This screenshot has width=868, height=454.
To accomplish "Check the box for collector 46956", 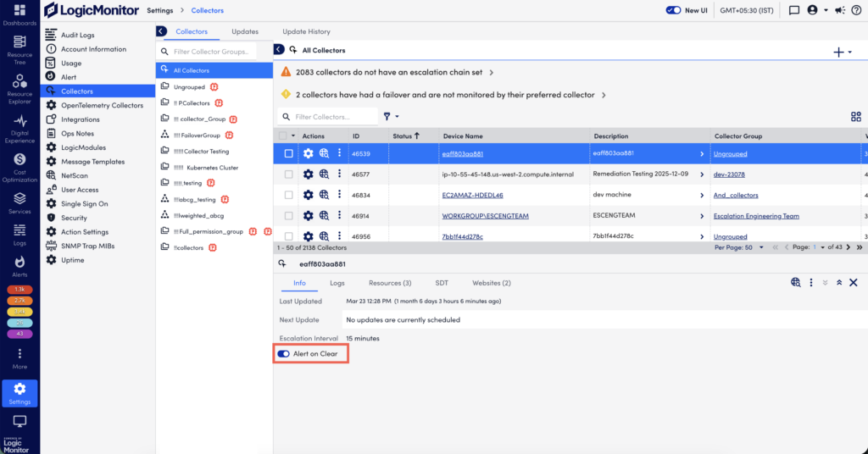I will [x=288, y=236].
